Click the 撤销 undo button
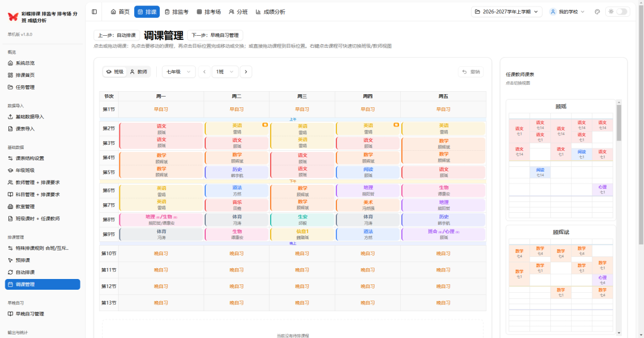The width and height of the screenshot is (644, 338). pyautogui.click(x=470, y=72)
